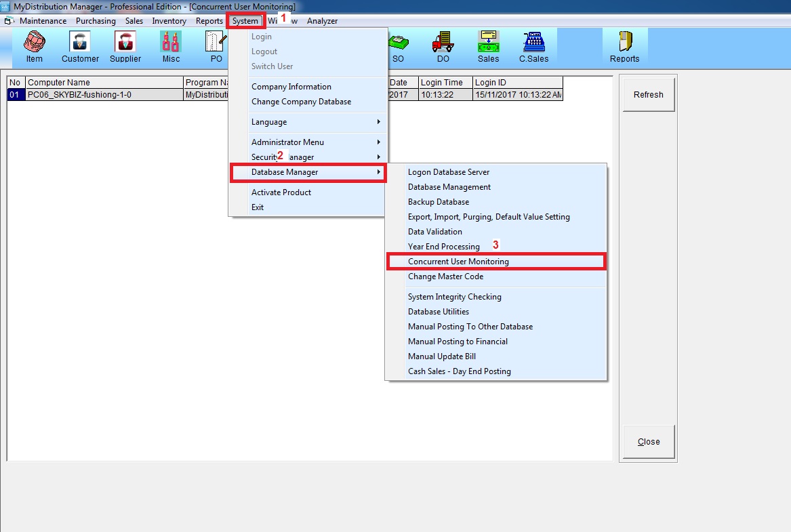This screenshot has height=532, width=791.
Task: Open the Inventory menu in menu bar
Action: click(169, 21)
